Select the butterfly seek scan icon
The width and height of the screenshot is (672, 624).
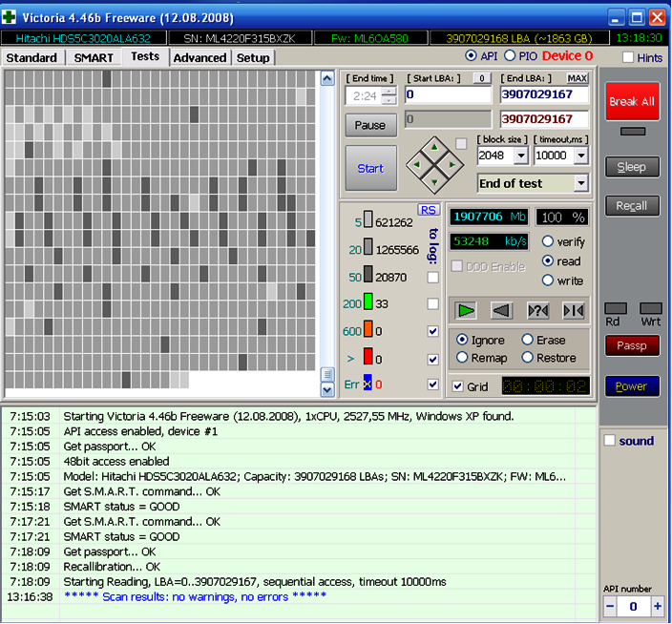573,310
